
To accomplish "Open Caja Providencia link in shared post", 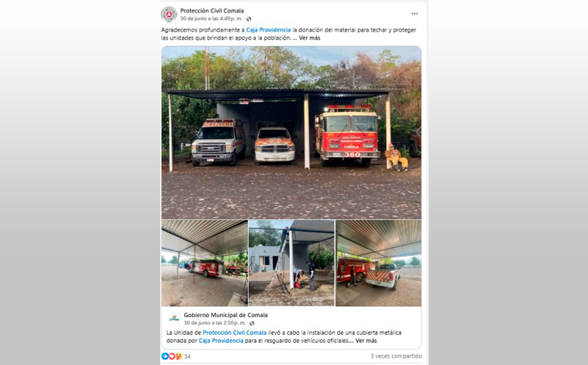I will (x=221, y=340).
